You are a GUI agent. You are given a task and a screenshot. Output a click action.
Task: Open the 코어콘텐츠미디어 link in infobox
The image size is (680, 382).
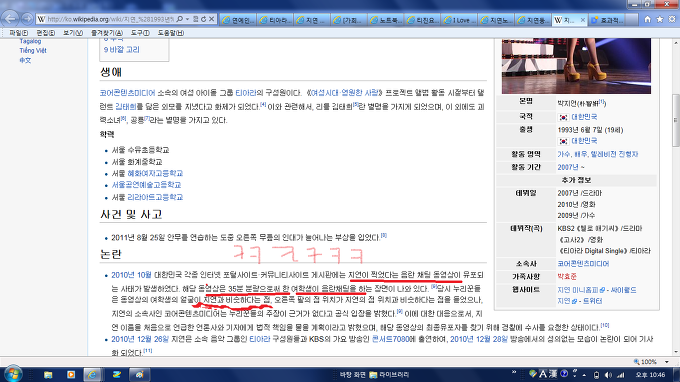(x=583, y=264)
